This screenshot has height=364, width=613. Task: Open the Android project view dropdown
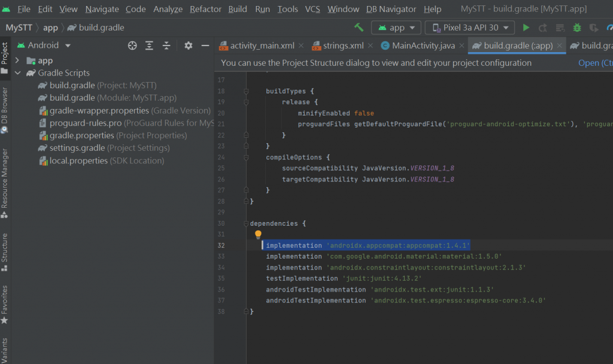point(44,45)
